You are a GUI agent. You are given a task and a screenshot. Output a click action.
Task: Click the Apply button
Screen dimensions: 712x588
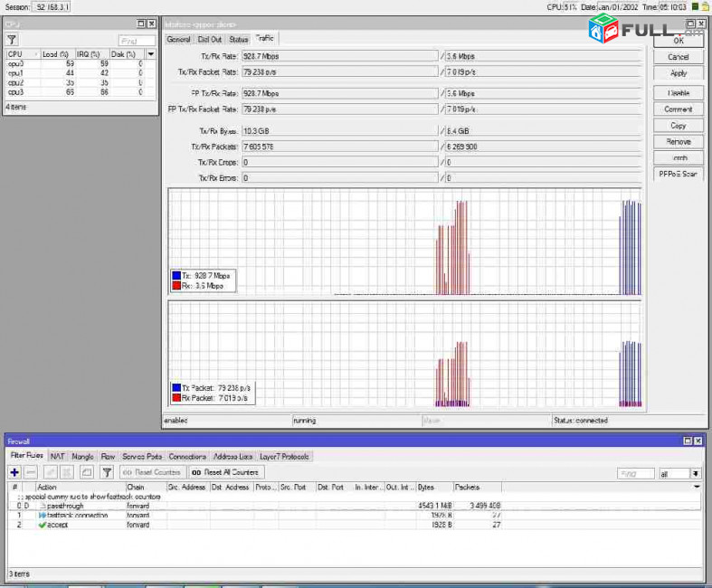tap(679, 73)
